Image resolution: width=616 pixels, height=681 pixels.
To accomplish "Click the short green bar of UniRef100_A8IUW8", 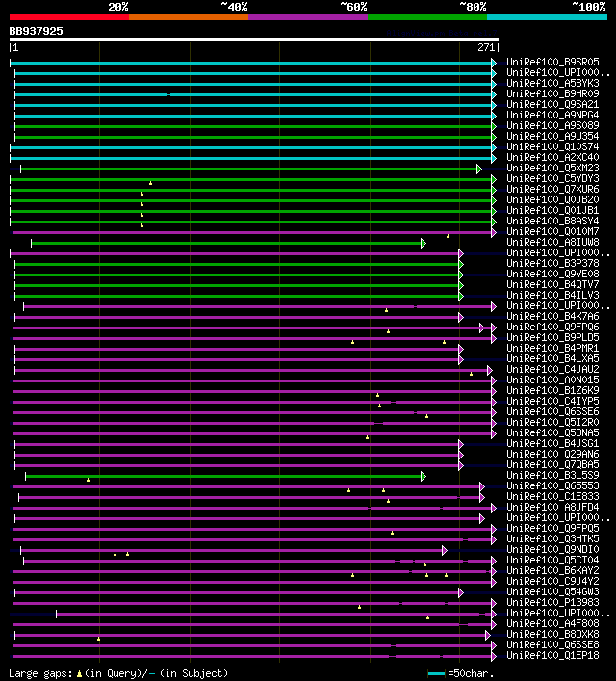I will (x=226, y=243).
